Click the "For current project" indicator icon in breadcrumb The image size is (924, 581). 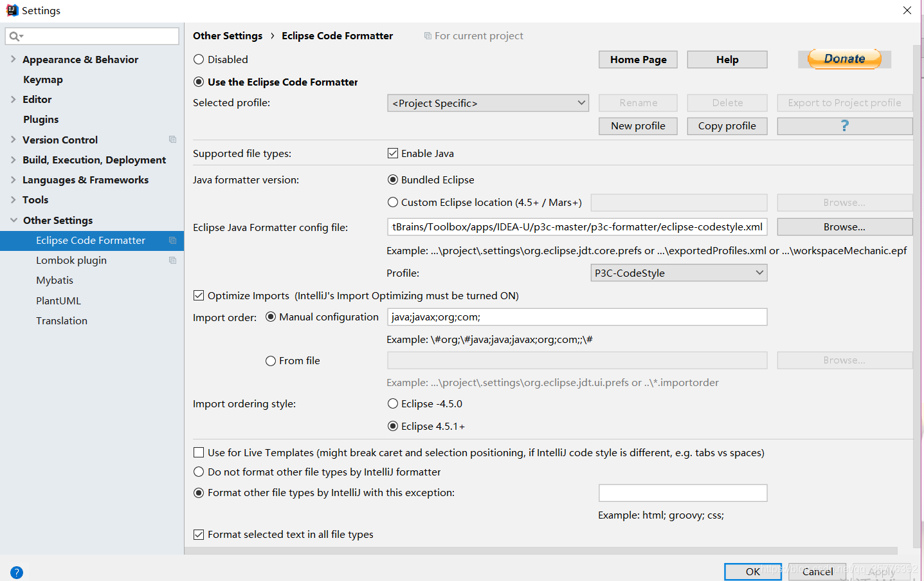[427, 35]
